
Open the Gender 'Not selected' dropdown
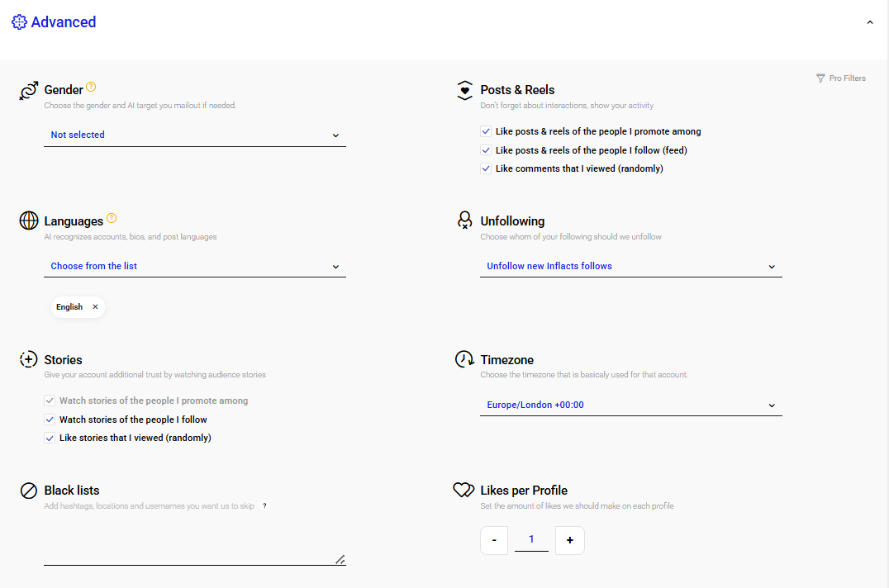click(194, 135)
